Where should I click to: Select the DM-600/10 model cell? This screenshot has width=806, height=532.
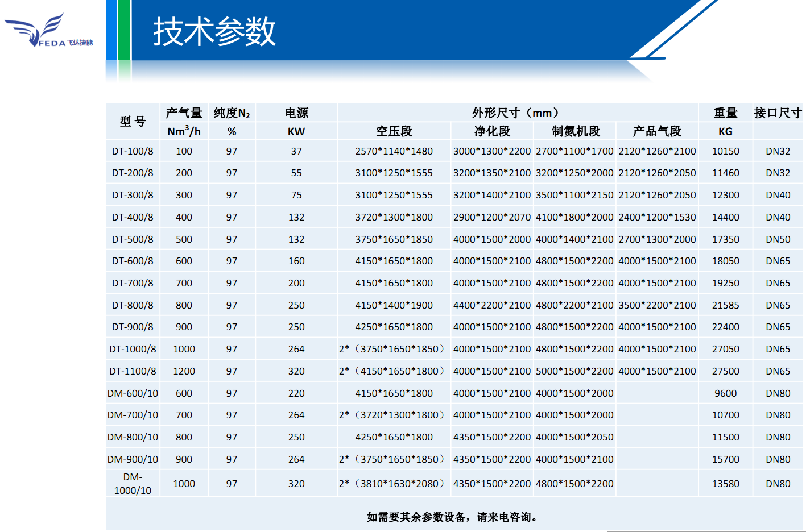coord(133,393)
